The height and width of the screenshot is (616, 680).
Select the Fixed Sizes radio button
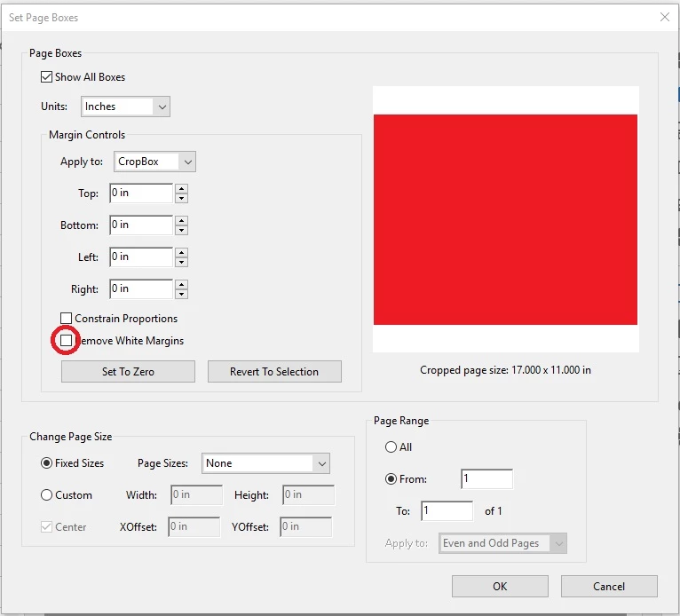pyautogui.click(x=46, y=463)
